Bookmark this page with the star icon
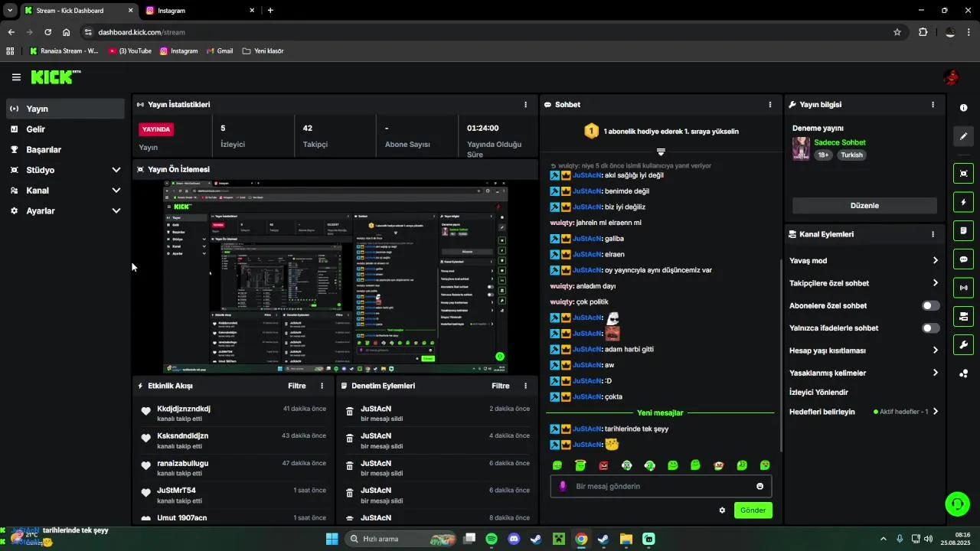The height and width of the screenshot is (551, 980). coord(897,32)
